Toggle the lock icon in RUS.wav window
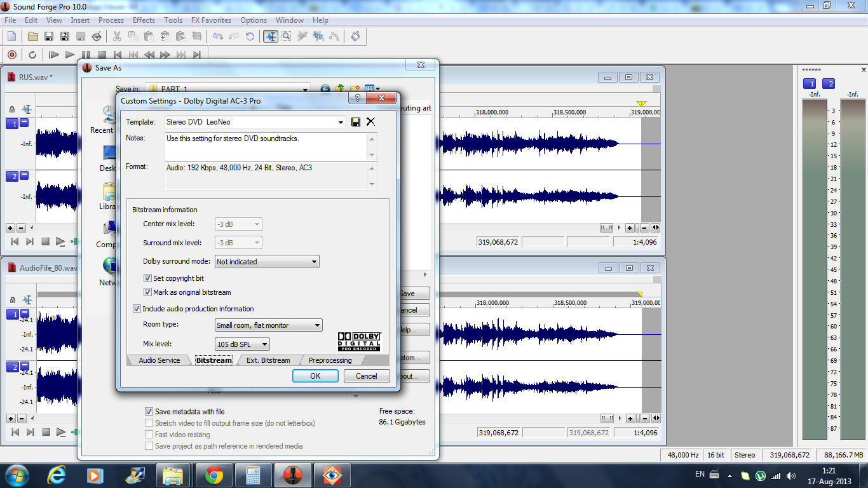 click(12, 109)
